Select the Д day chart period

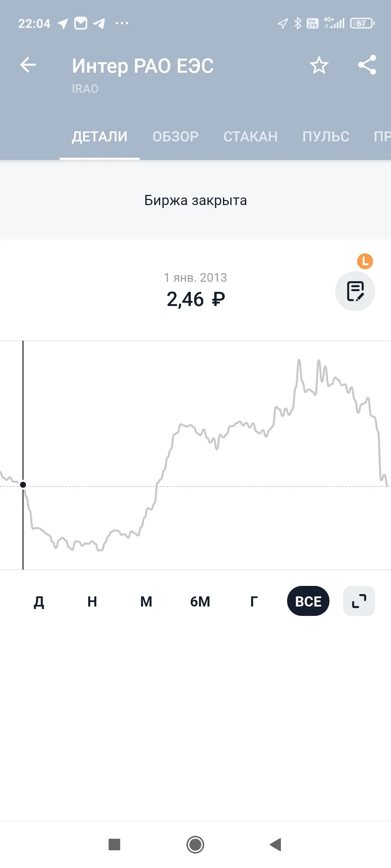tap(39, 601)
